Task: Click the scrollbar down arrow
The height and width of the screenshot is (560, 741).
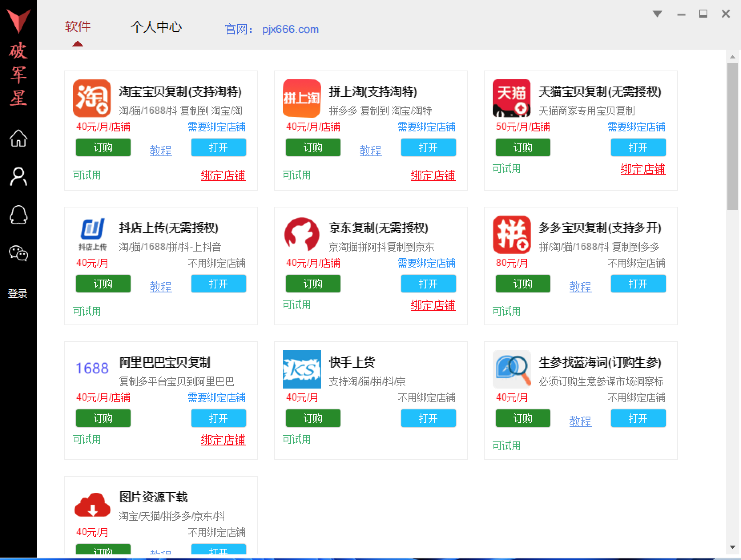Action: coord(733,547)
